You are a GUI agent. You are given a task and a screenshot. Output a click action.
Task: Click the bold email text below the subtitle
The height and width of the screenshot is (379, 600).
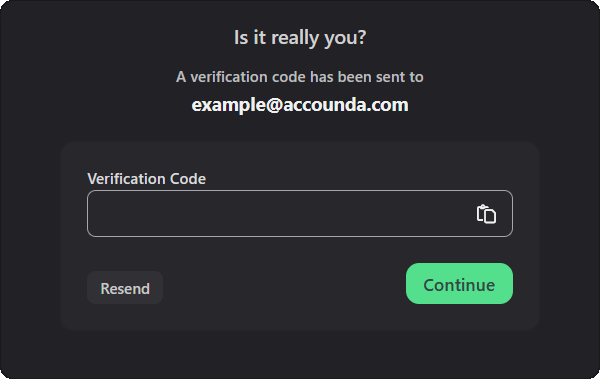coord(300,105)
